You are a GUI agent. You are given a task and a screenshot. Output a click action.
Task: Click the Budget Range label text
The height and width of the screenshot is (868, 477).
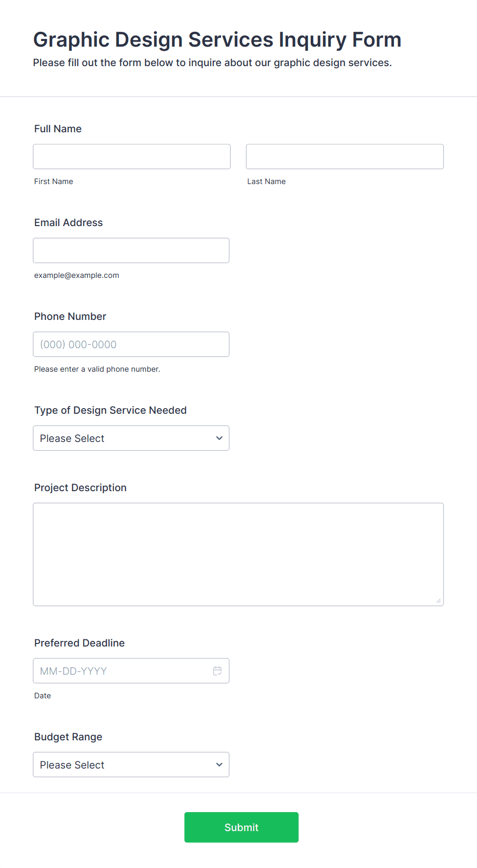point(68,737)
